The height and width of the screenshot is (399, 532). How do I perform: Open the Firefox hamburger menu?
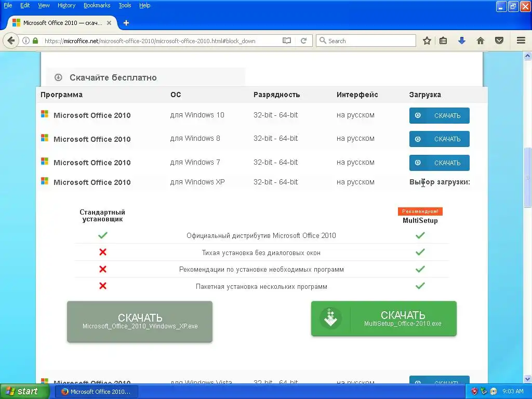click(x=521, y=41)
